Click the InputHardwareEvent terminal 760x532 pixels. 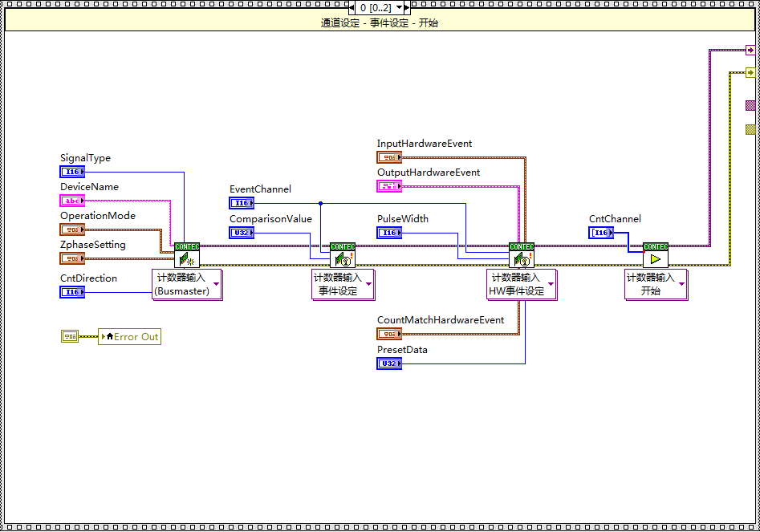[x=389, y=157]
